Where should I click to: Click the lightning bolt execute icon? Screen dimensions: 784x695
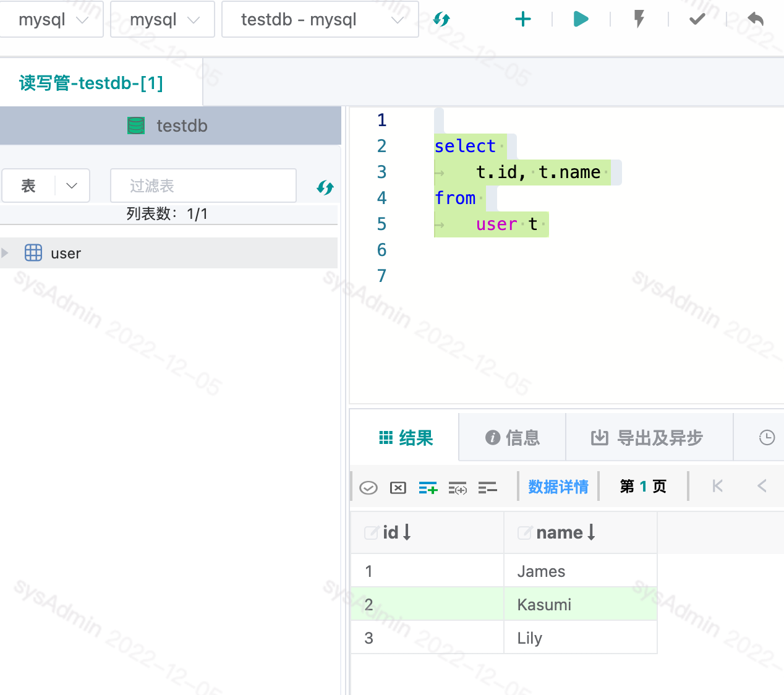[639, 19]
